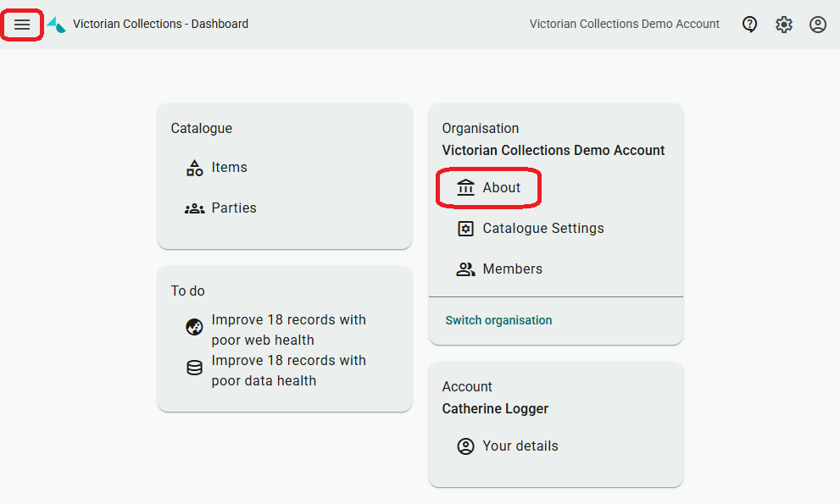Open the About organisation page
Viewport: 840px width, 504px height.
pyautogui.click(x=501, y=187)
